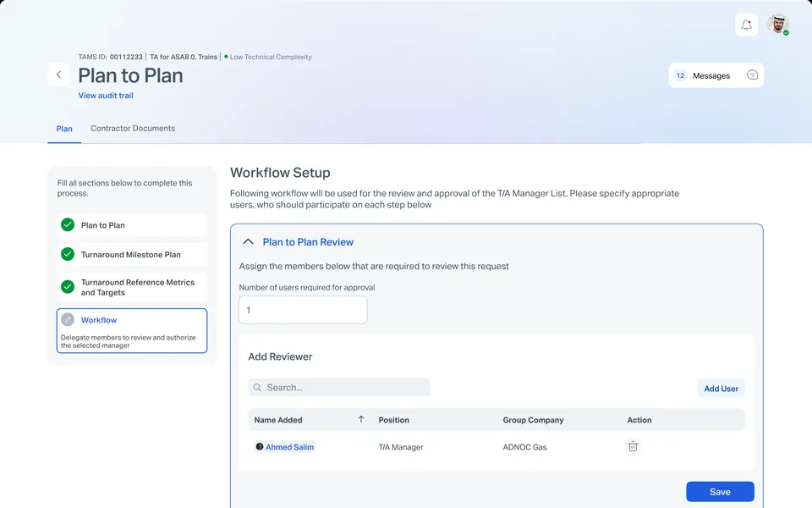Select the Turnaround Milestone Plan step
This screenshot has width=812, height=508.
[132, 255]
